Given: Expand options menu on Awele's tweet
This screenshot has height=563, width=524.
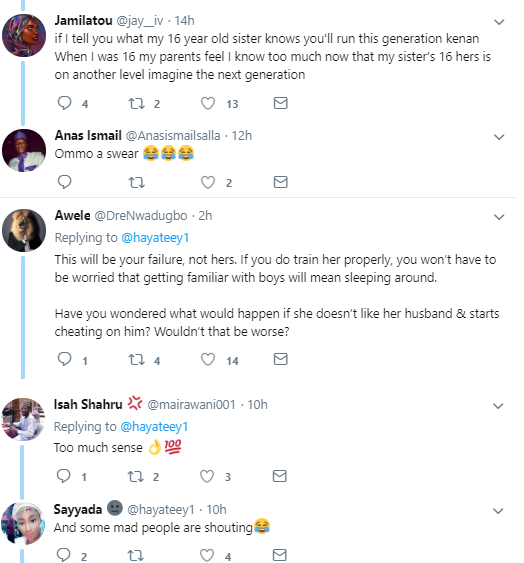Looking at the screenshot, I should point(499,217).
